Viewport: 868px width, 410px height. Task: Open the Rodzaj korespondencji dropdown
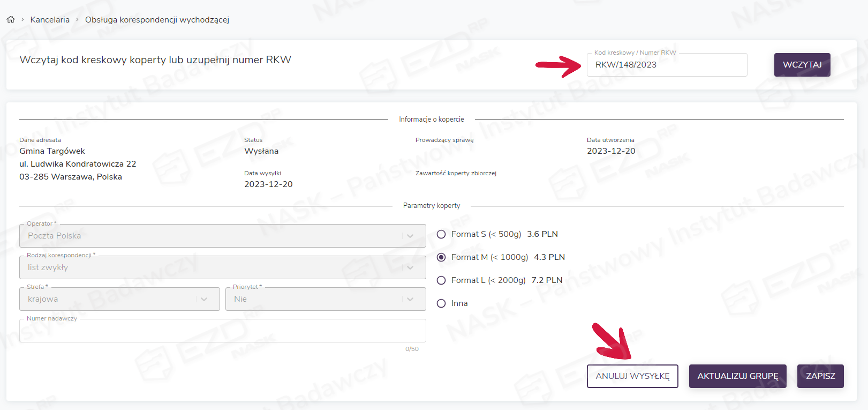(x=214, y=267)
